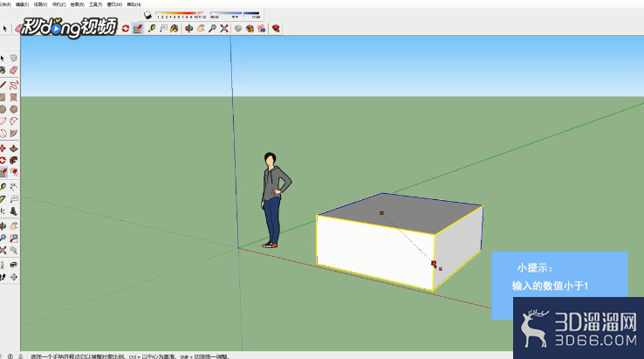Click the Share Component icon

(262, 28)
